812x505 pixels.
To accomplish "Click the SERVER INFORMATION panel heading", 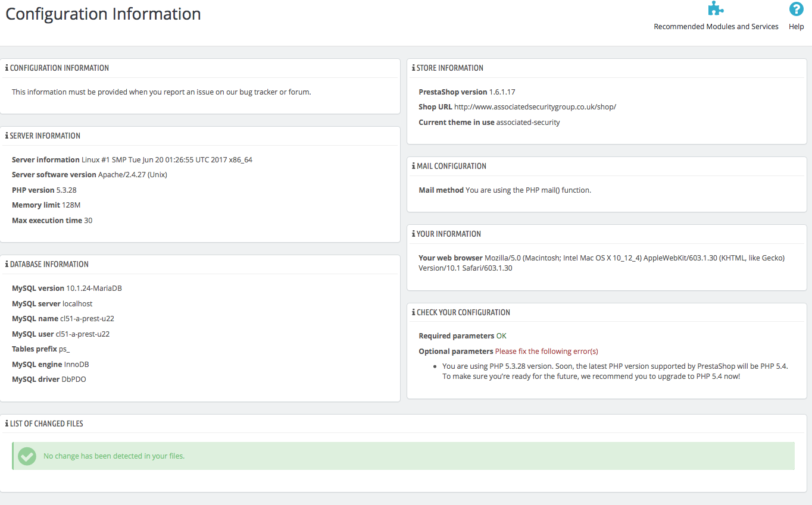I will (45, 136).
